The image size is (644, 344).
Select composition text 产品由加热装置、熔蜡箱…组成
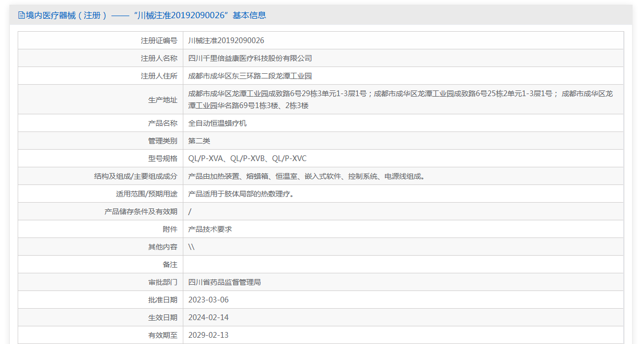[x=307, y=176]
